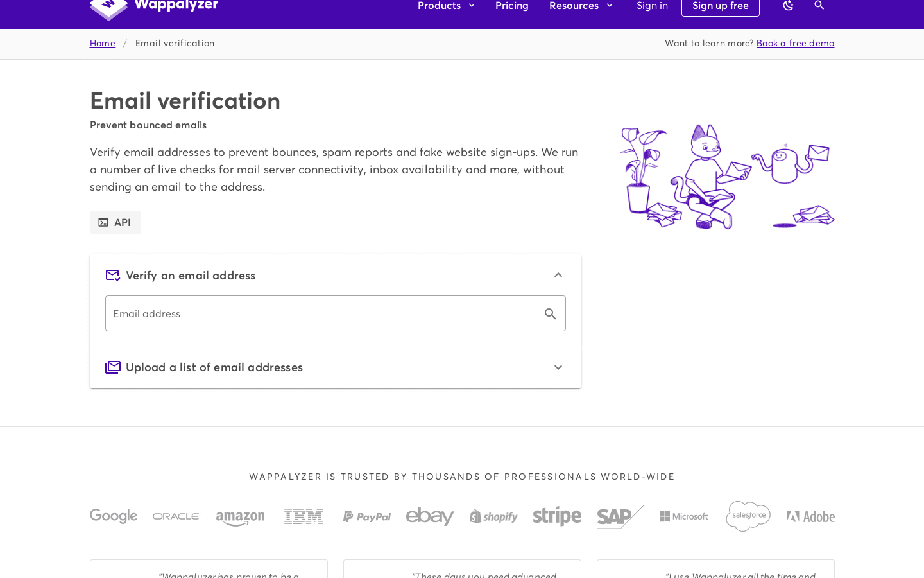Select Pricing in the navigation bar
The image size is (924, 578).
pyautogui.click(x=512, y=5)
